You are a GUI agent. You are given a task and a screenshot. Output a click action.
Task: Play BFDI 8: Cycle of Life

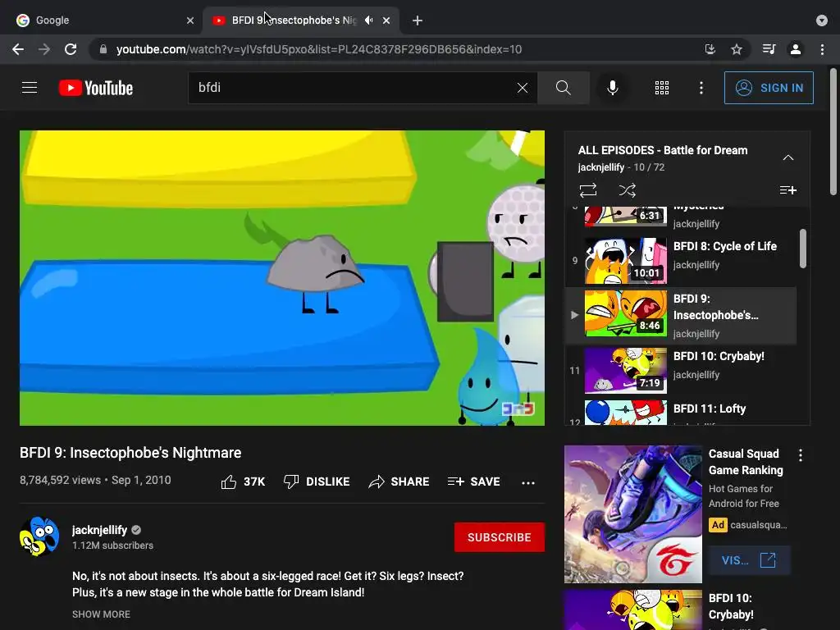point(680,261)
